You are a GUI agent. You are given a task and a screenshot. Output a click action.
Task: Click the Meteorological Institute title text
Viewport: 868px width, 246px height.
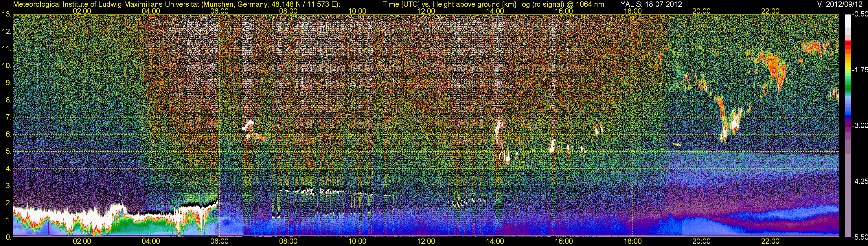click(176, 4)
